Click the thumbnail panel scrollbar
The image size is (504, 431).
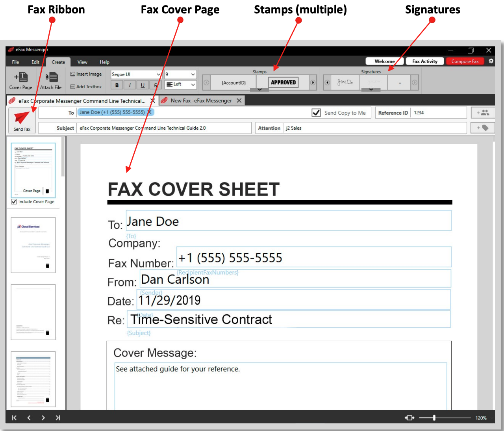(x=63, y=157)
